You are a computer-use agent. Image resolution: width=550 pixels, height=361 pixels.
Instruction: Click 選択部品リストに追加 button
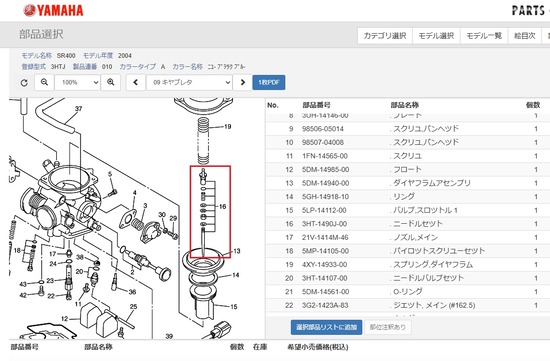pos(327,327)
